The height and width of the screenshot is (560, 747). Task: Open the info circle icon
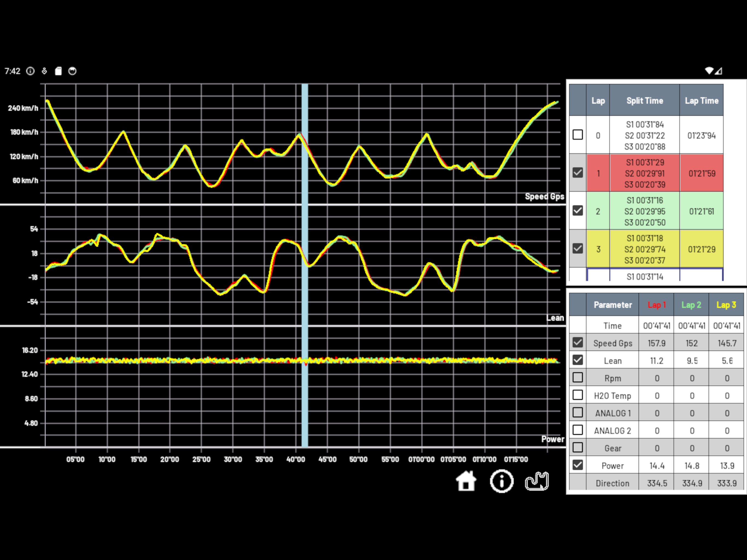501,481
